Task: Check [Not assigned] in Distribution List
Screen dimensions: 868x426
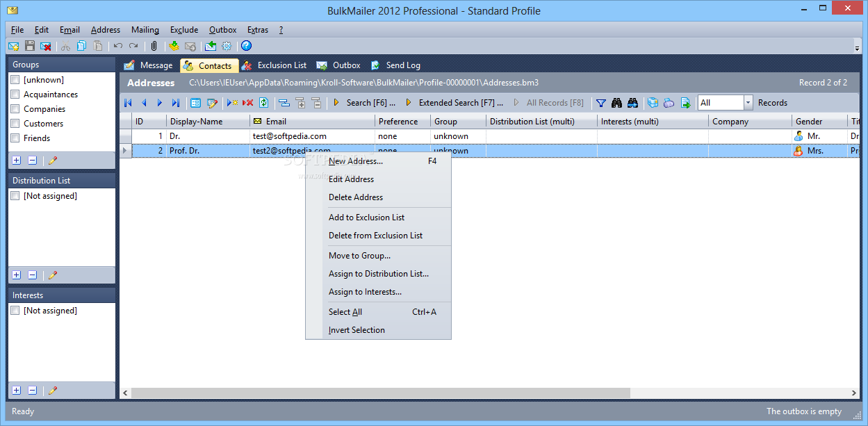Action: point(15,196)
